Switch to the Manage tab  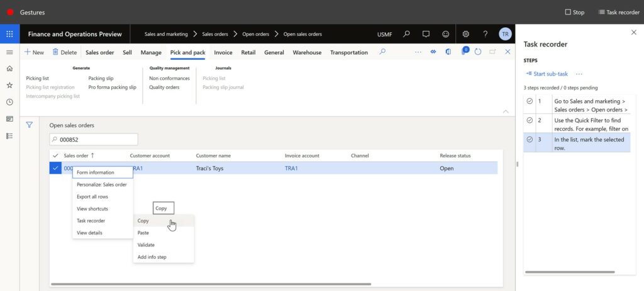tap(151, 52)
